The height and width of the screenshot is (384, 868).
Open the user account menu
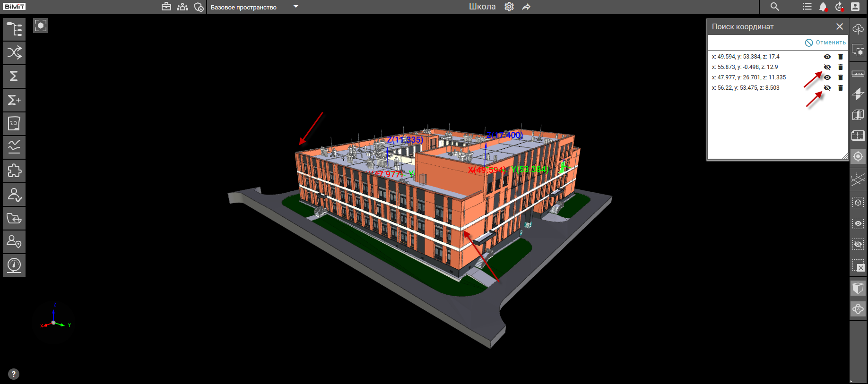(x=855, y=7)
